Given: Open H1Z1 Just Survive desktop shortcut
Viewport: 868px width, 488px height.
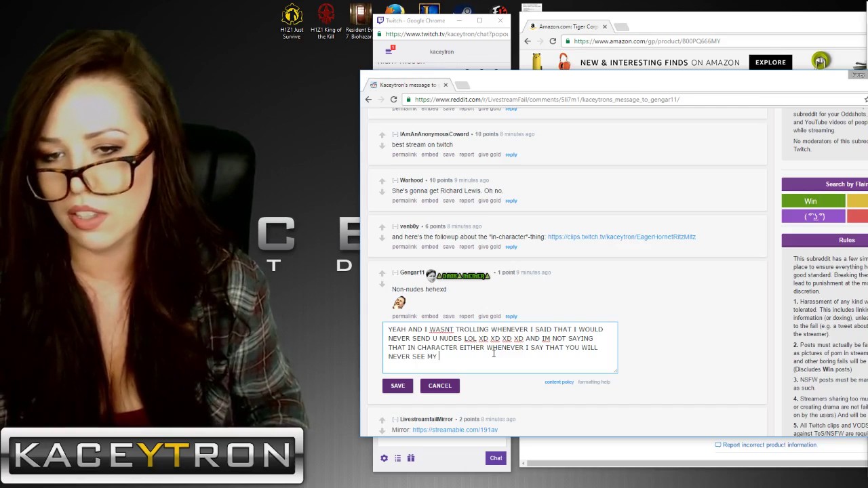Looking at the screenshot, I should point(292,22).
